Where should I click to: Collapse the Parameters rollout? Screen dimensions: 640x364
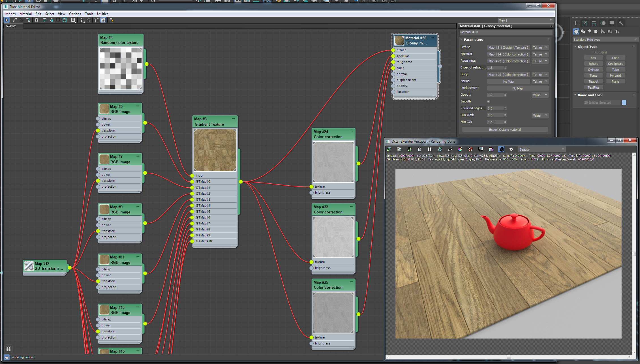[x=473, y=40]
